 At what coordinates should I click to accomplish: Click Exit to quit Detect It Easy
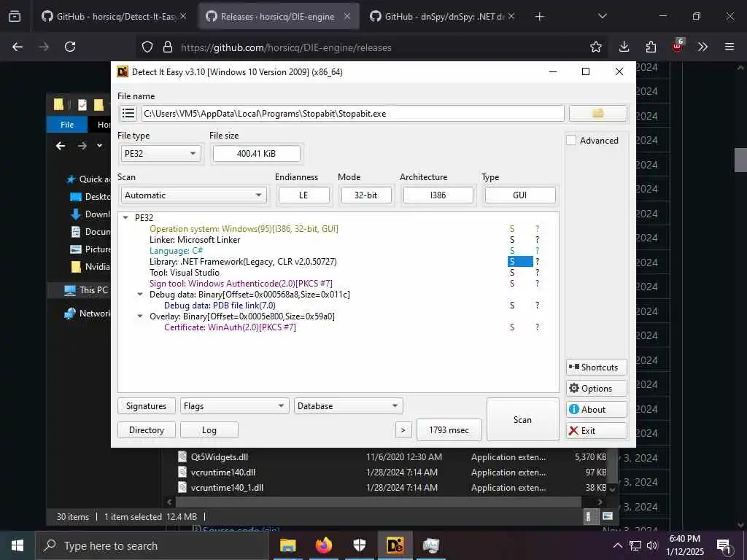(597, 430)
